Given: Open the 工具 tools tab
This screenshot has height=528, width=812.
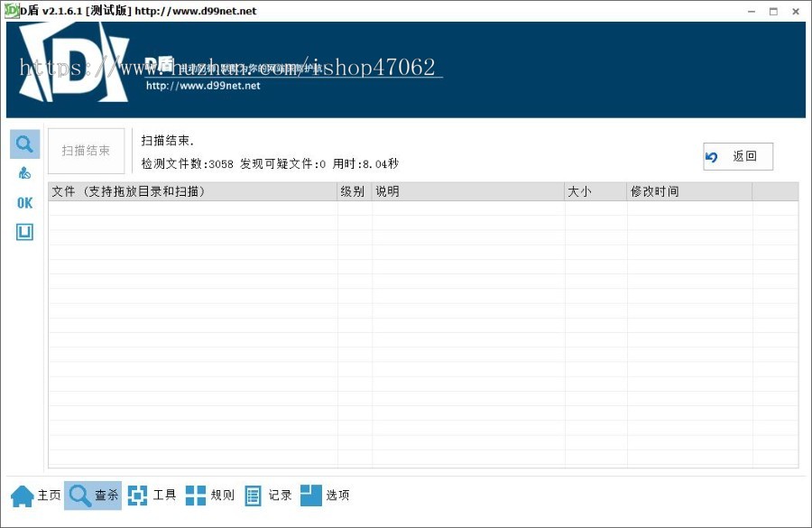Looking at the screenshot, I should click(152, 496).
